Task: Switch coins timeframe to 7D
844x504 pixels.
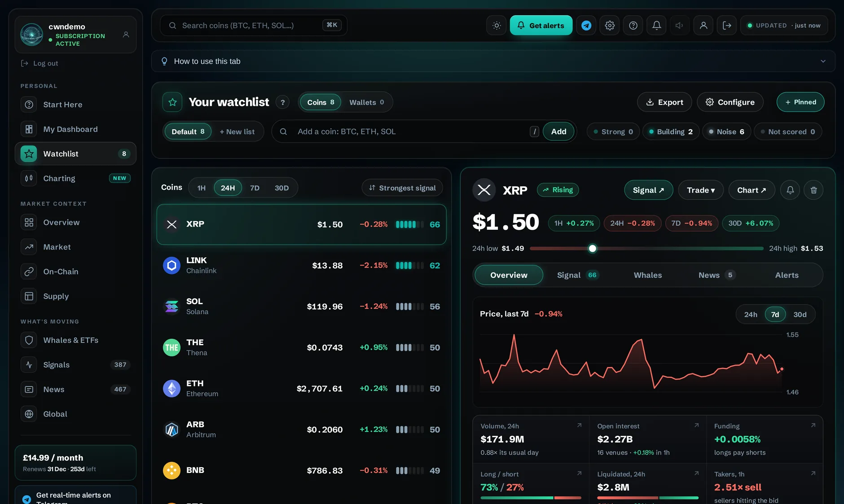Action: pyautogui.click(x=255, y=188)
